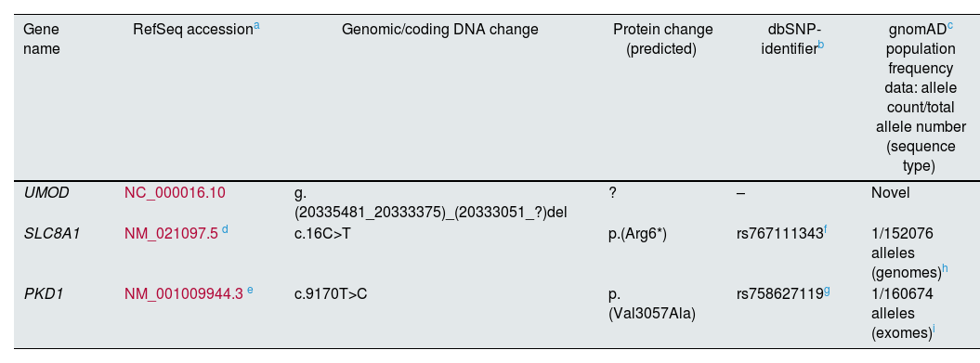The width and height of the screenshot is (980, 363).
Task: Click the c.9170T>C coding change cell
Action: coord(331,293)
